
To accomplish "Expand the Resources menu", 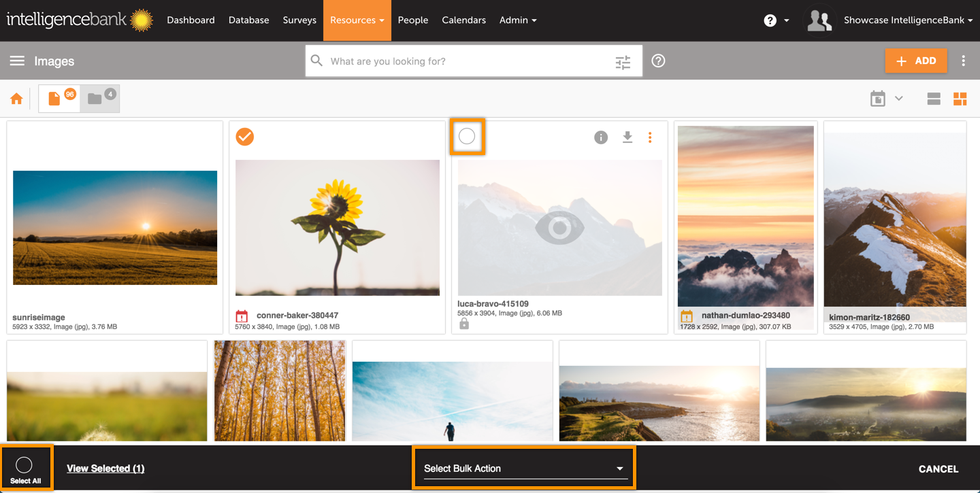I will pyautogui.click(x=357, y=20).
